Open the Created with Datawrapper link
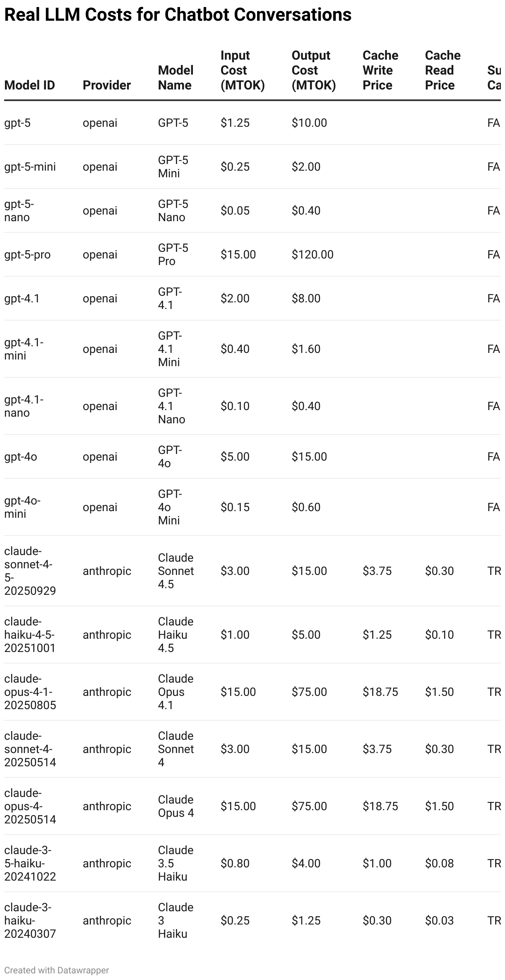505x980 pixels. 57,970
